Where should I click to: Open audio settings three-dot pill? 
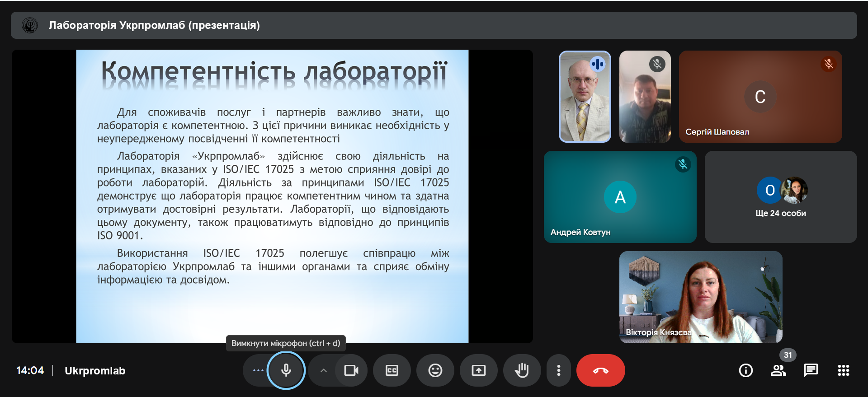258,370
